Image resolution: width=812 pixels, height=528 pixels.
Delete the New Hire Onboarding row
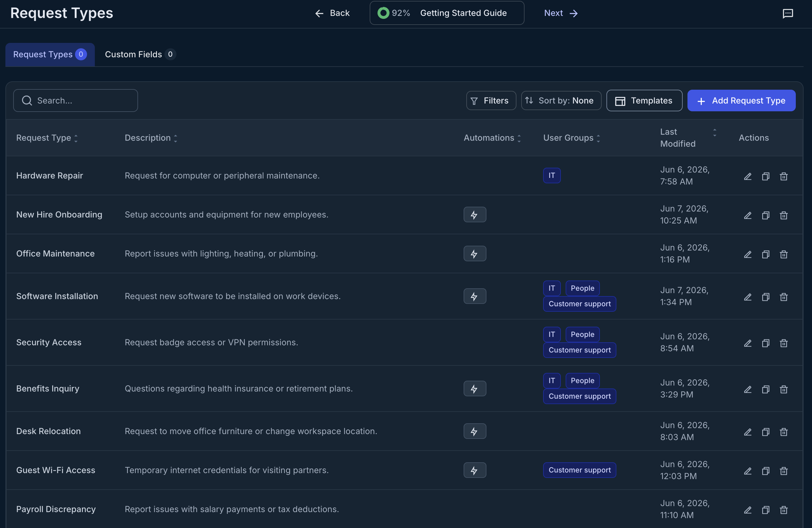[x=784, y=215]
